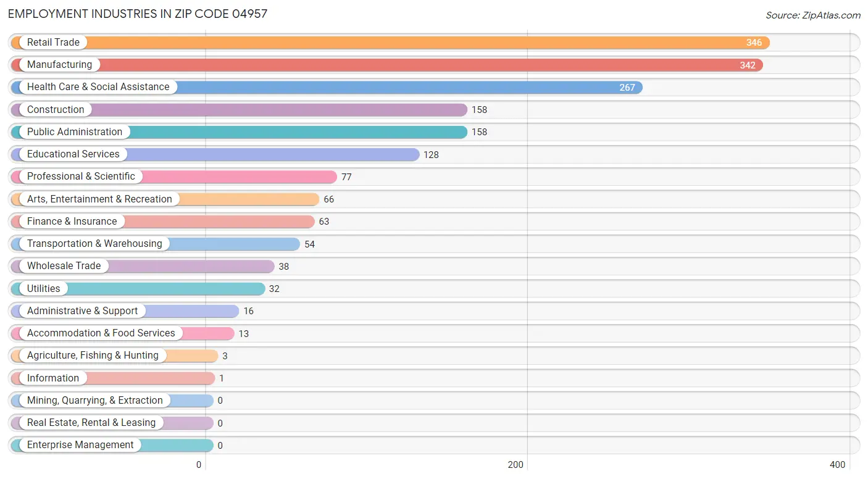Click the 400 axis tick label

pyautogui.click(x=838, y=465)
